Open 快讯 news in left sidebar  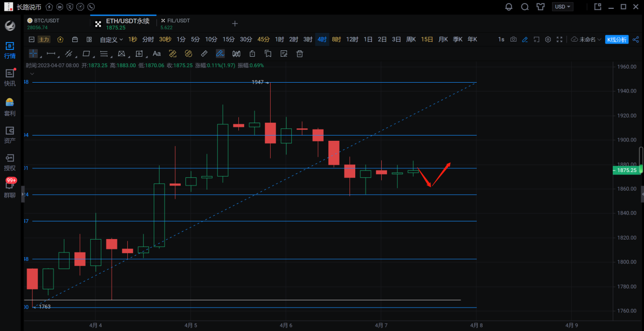pos(10,77)
